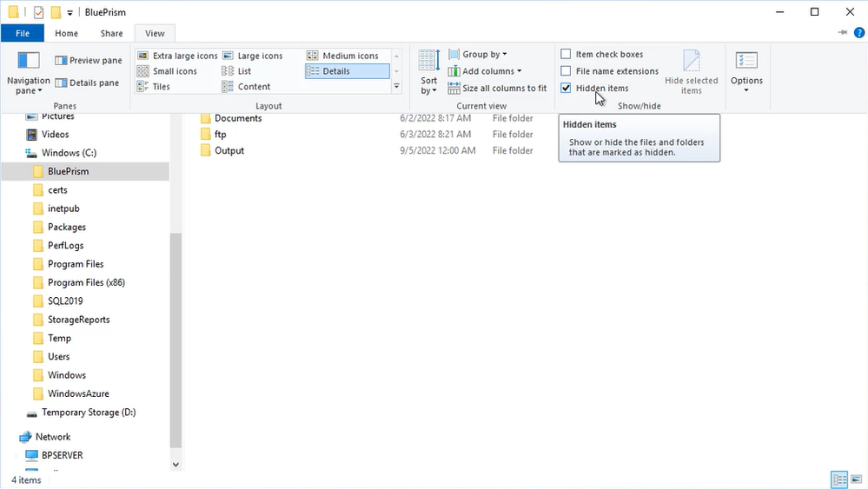Select Windows (C:) drive in tree
Viewport: 868px width, 489px height.
click(x=69, y=153)
